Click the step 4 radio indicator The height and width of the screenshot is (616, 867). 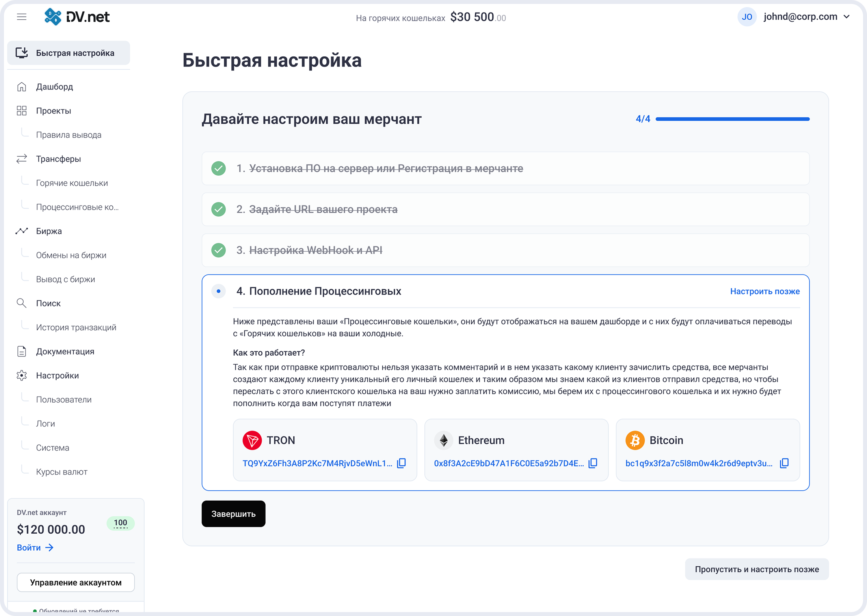pos(219,291)
